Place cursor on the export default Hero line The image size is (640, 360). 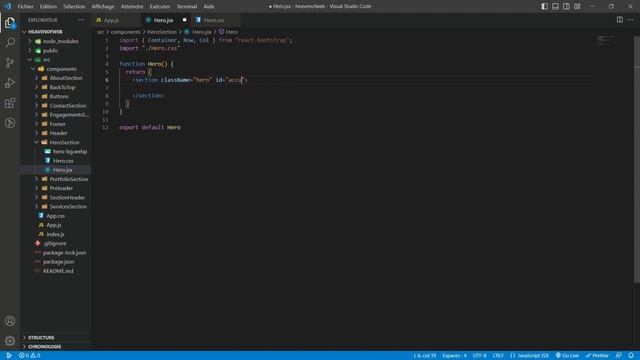(x=149, y=127)
